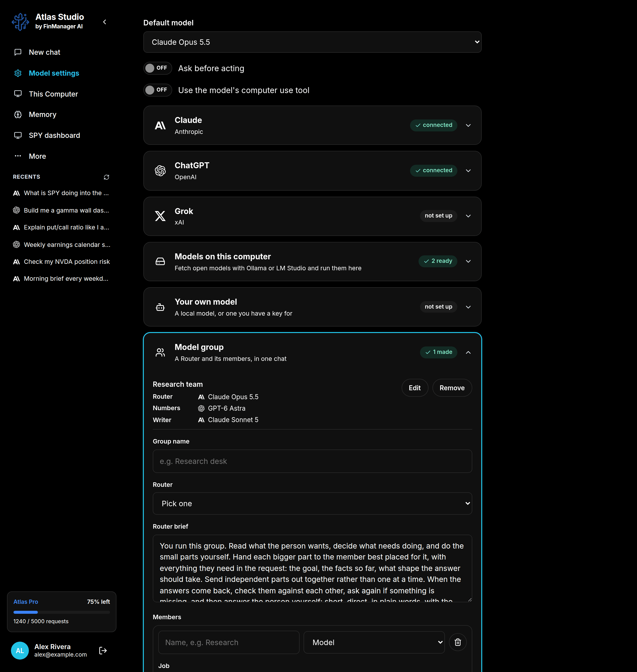Expand Models on this computer section

pos(468,261)
